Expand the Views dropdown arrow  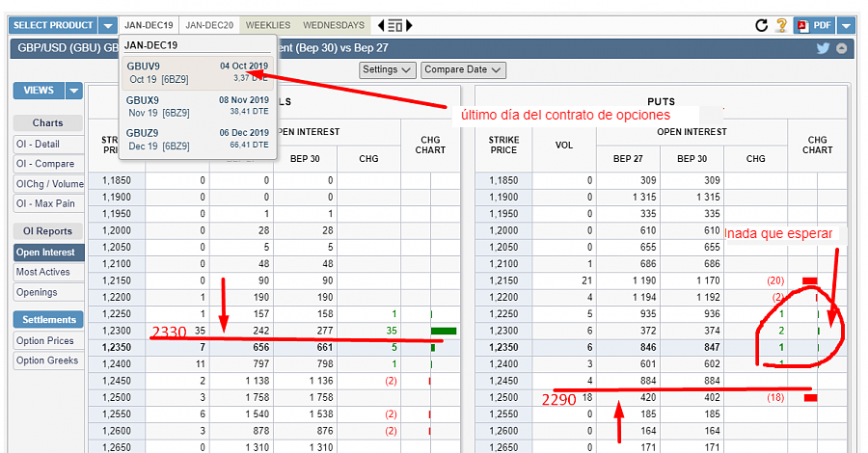tap(74, 91)
